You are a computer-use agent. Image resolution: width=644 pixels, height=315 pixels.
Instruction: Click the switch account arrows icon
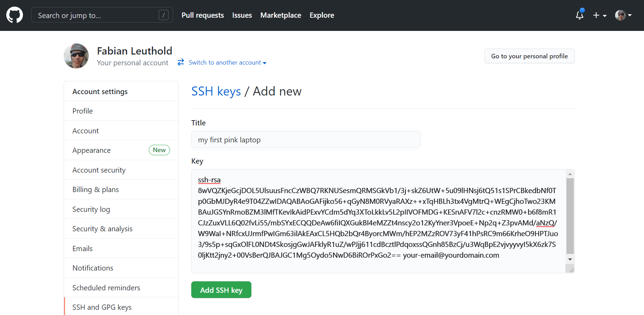pyautogui.click(x=181, y=62)
